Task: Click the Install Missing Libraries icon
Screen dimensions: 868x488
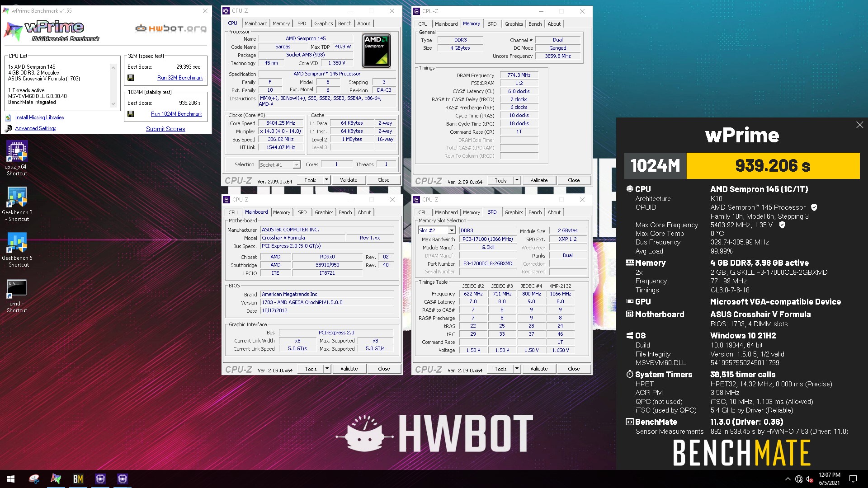Action: 8,117
